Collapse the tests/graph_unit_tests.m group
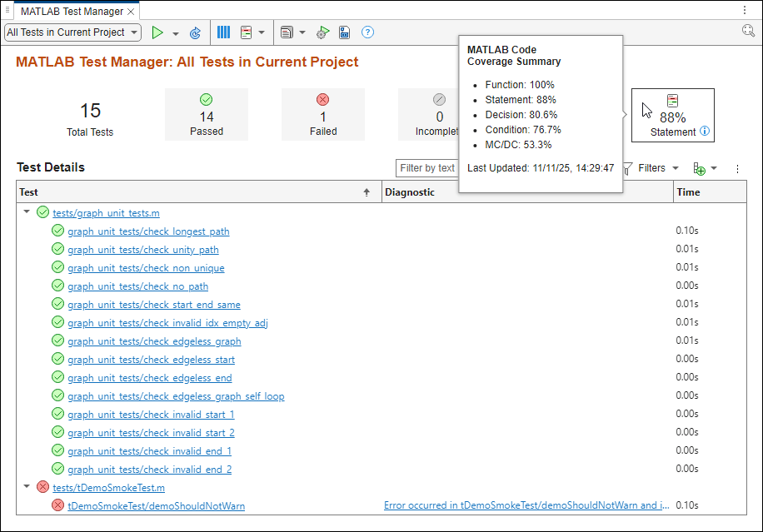Image resolution: width=763 pixels, height=532 pixels. [x=27, y=211]
